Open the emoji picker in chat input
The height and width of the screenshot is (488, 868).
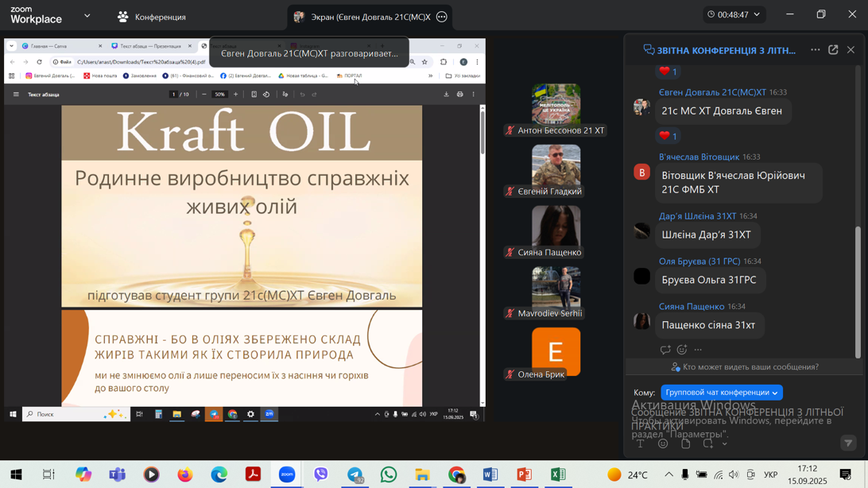(x=663, y=444)
